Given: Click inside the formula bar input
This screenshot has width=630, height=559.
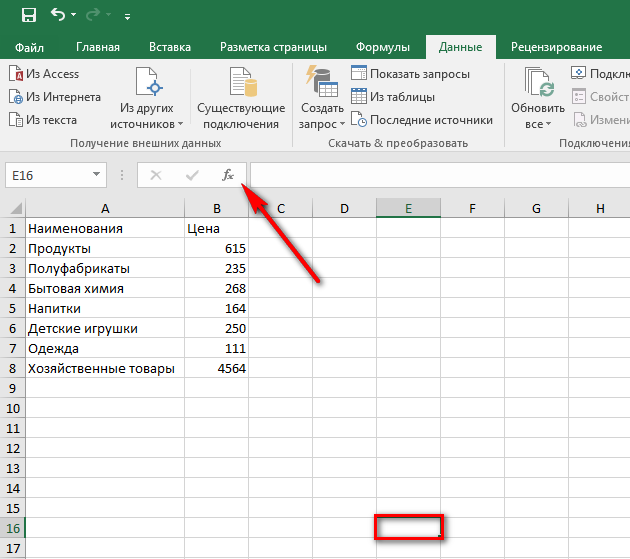Looking at the screenshot, I should click(x=440, y=175).
